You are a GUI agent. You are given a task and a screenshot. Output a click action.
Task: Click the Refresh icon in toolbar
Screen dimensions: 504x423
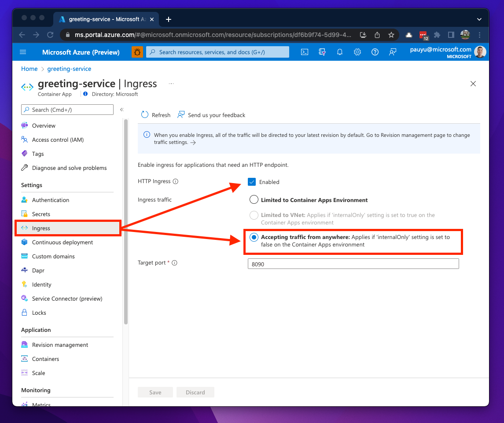click(x=145, y=115)
